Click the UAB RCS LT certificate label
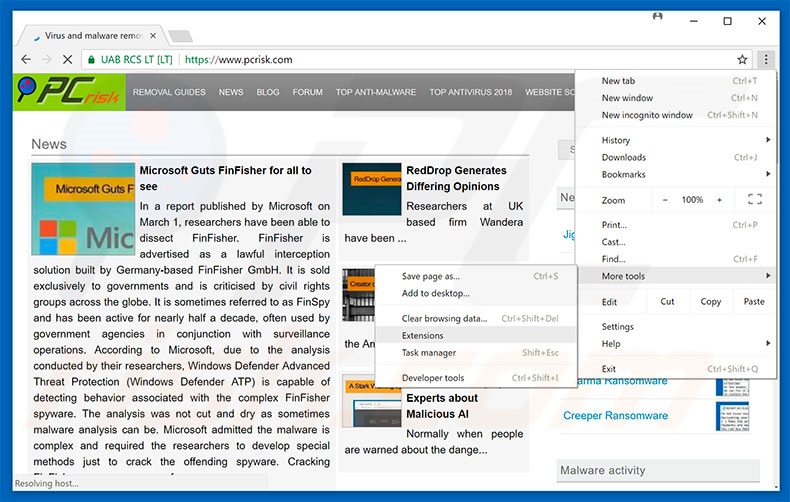This screenshot has width=790, height=502. (137, 59)
